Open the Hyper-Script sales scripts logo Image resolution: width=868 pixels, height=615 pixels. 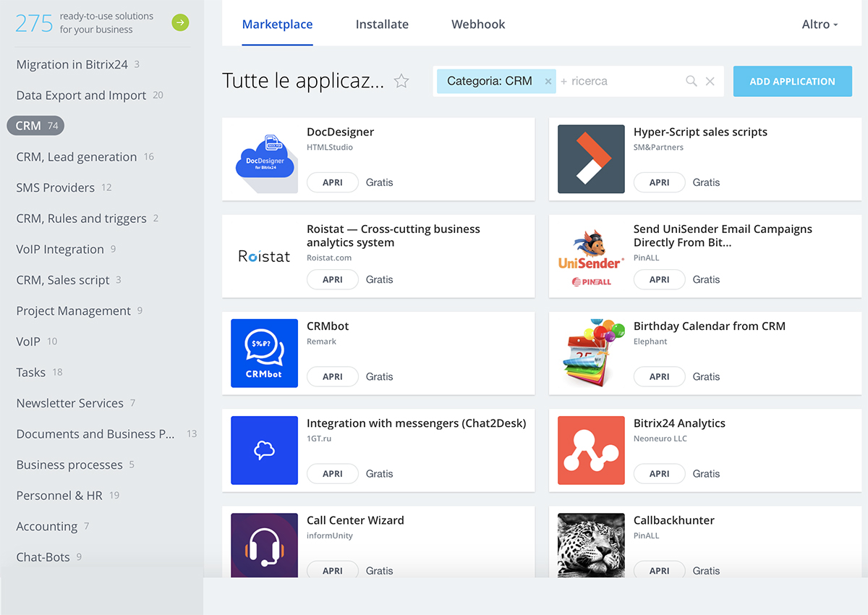tap(591, 159)
